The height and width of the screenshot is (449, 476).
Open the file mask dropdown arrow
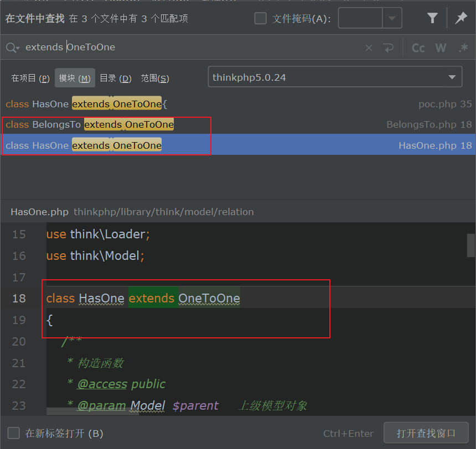tap(392, 18)
